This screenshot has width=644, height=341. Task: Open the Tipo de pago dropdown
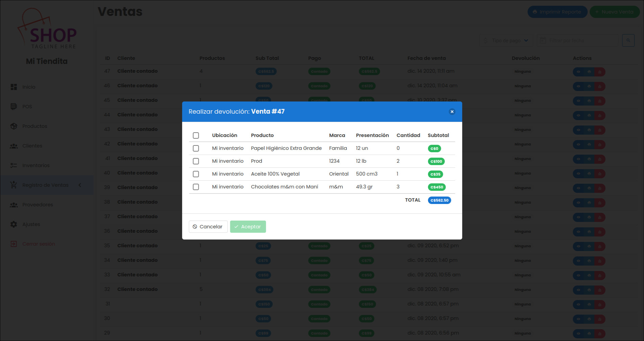tap(506, 41)
